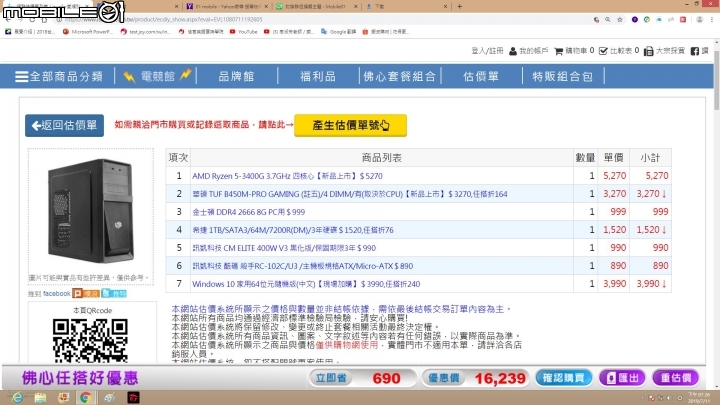
Task: Open the Google 翻譯 bookmark
Action: pyautogui.click(x=338, y=32)
